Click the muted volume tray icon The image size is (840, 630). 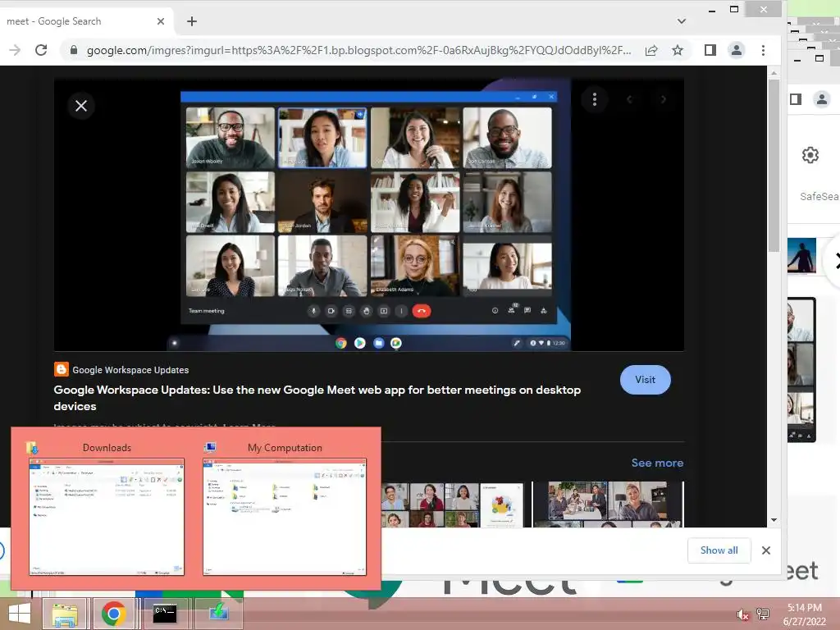[x=742, y=614]
